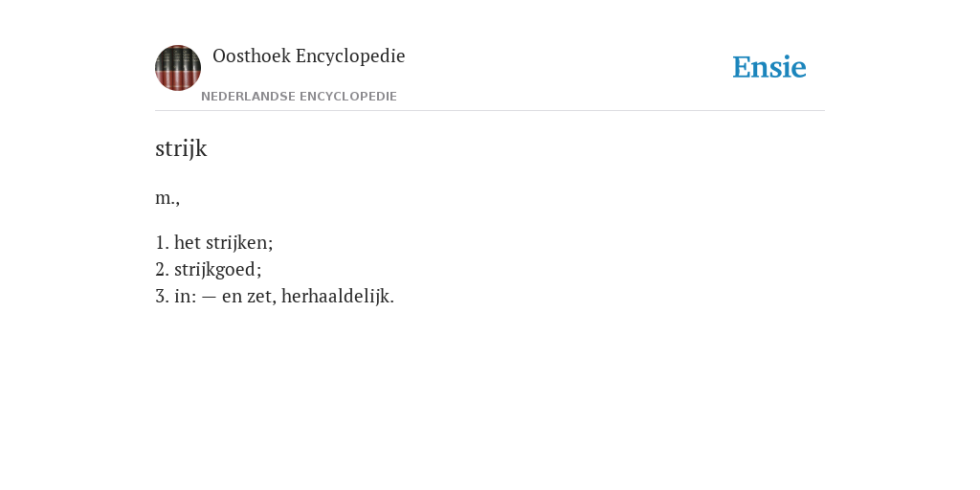This screenshot has height=490, width=980.
Task: Click the Nederlandse Encyclopedie subtitle
Action: (x=299, y=97)
